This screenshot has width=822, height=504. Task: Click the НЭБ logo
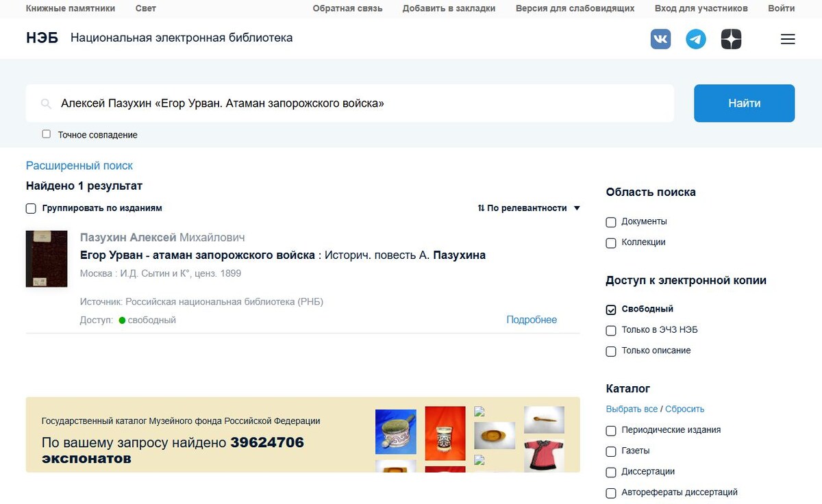pos(42,38)
